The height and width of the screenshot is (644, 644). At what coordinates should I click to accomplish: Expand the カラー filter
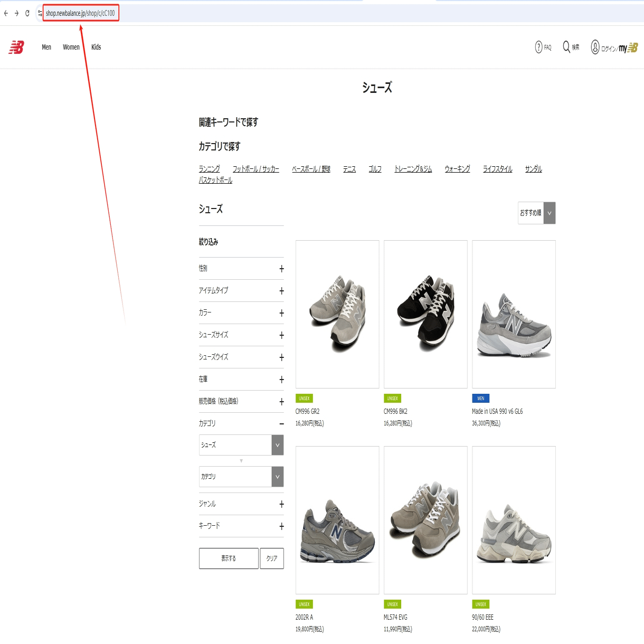click(241, 313)
